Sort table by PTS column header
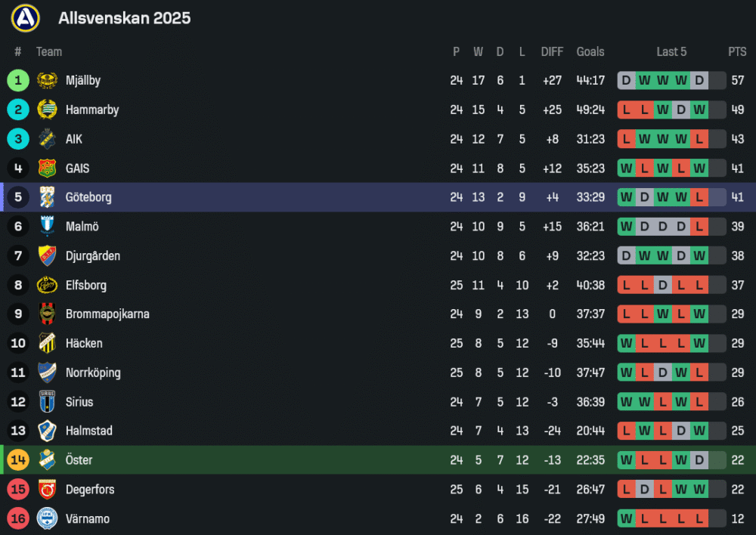 click(737, 51)
